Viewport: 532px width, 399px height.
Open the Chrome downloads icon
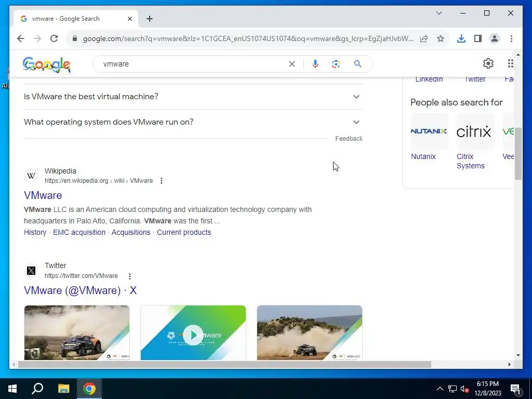click(x=461, y=38)
